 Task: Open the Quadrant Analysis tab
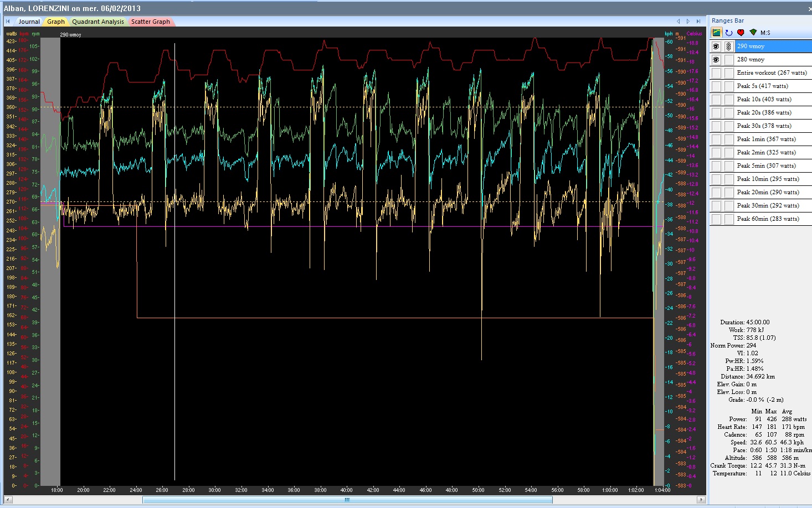pyautogui.click(x=98, y=22)
